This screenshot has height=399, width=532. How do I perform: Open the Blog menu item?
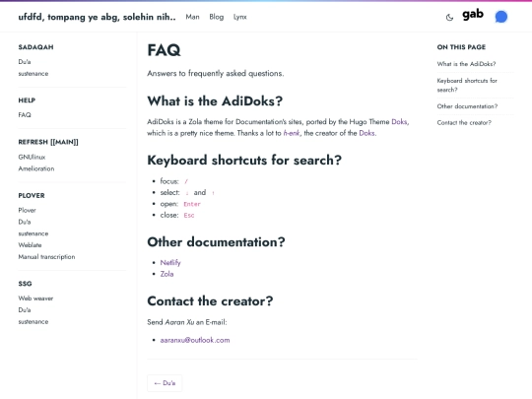click(217, 17)
